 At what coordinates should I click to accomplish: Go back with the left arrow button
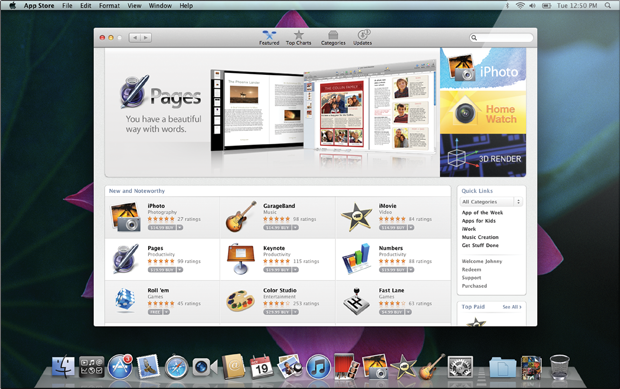click(x=135, y=38)
